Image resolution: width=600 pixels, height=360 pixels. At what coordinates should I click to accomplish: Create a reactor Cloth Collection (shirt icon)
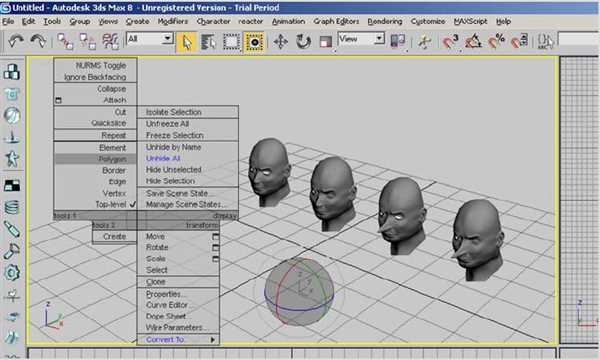pos(12,94)
